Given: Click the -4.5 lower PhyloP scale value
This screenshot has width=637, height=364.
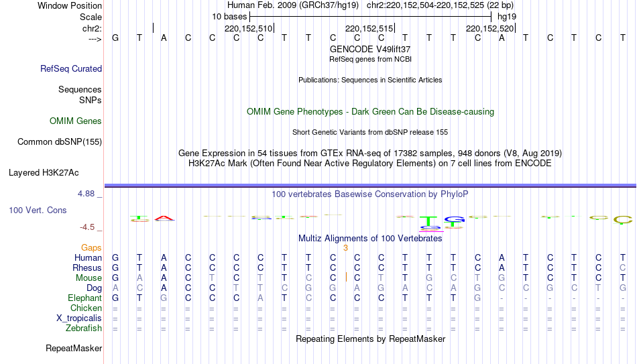Looking at the screenshot, I should coord(87,227).
